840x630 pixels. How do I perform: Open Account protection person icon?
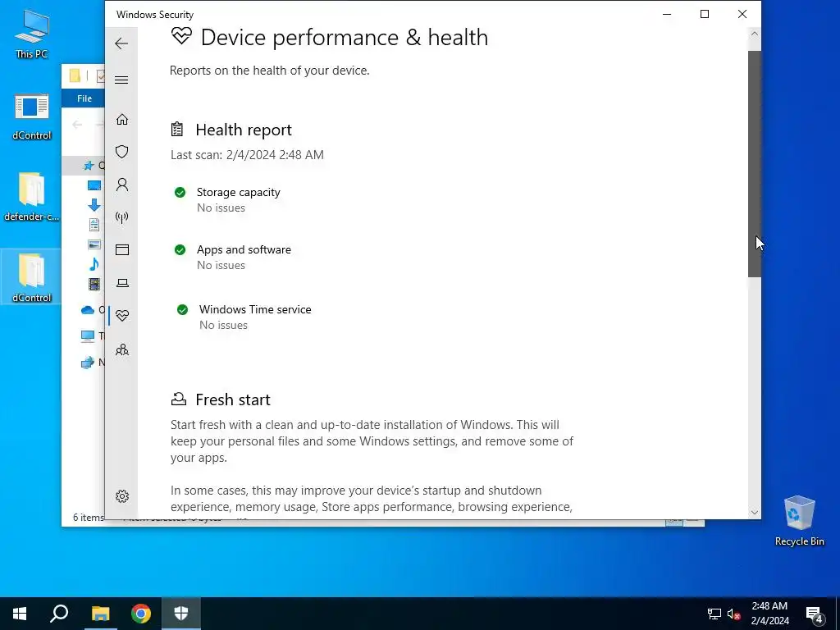point(122,185)
